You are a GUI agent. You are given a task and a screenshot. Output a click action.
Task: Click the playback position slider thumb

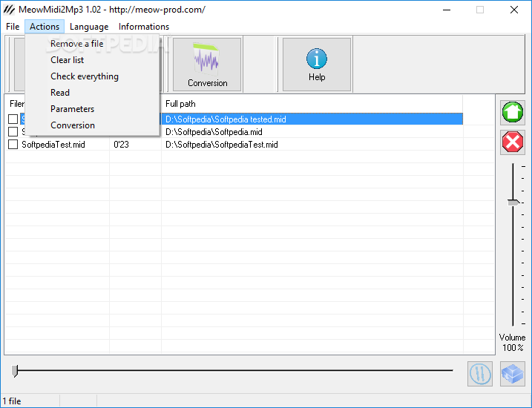(x=15, y=371)
